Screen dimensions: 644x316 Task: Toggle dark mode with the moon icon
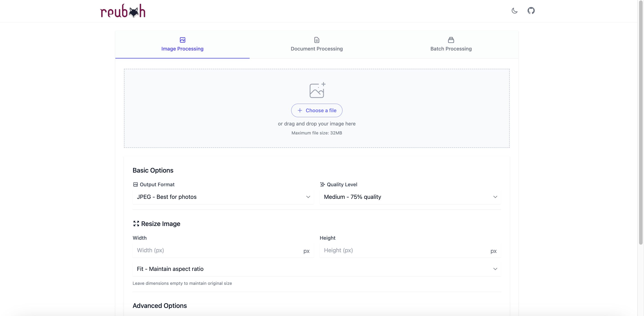coord(514,11)
